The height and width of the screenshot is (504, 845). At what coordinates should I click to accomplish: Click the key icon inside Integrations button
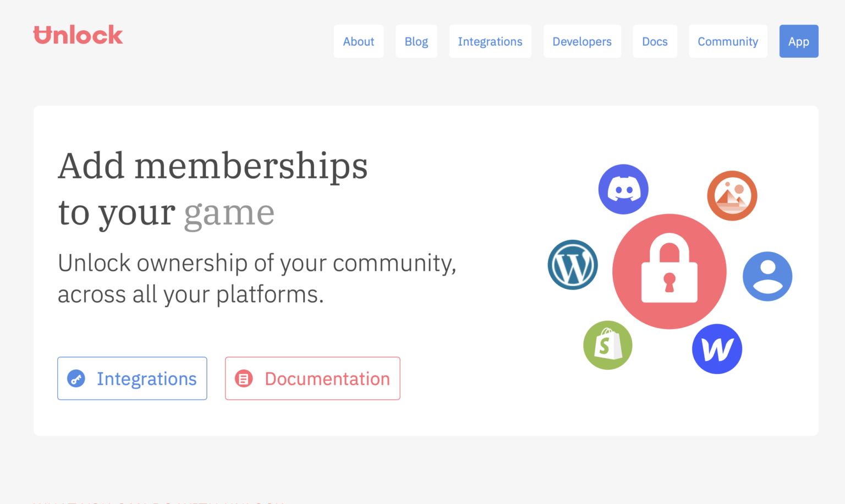(76, 379)
